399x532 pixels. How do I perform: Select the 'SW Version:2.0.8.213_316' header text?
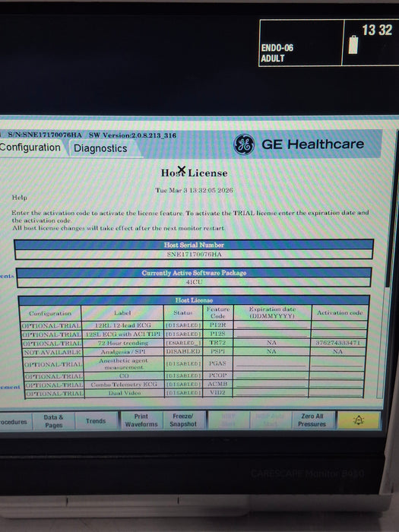tap(133, 135)
